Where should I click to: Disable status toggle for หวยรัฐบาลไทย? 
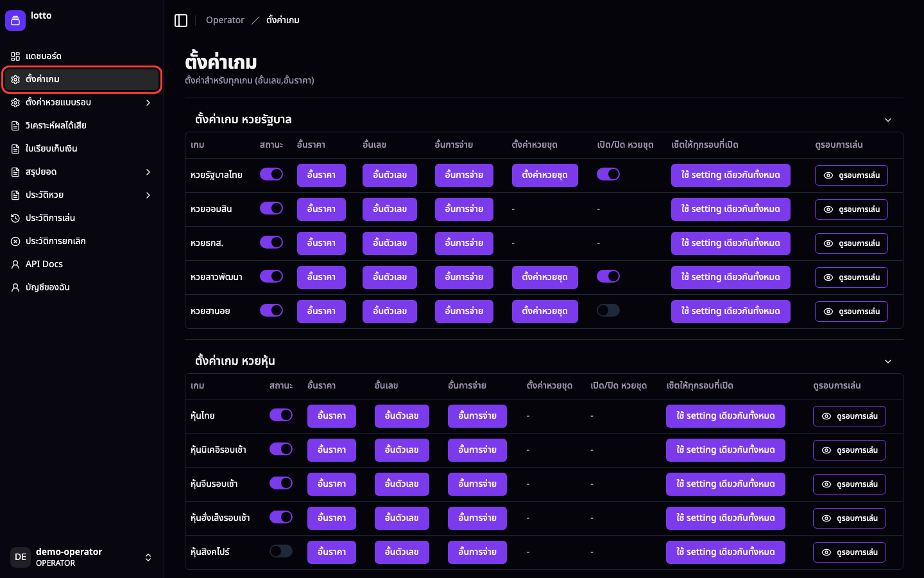pyautogui.click(x=271, y=174)
